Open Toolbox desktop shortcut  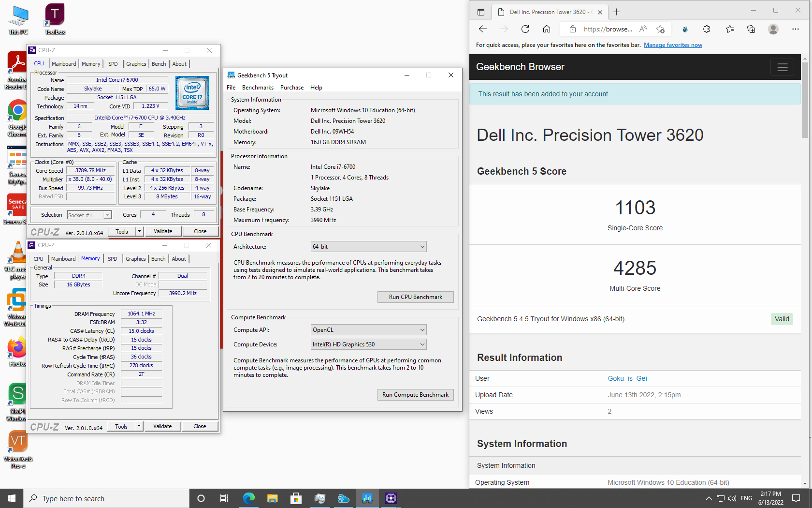point(55,20)
